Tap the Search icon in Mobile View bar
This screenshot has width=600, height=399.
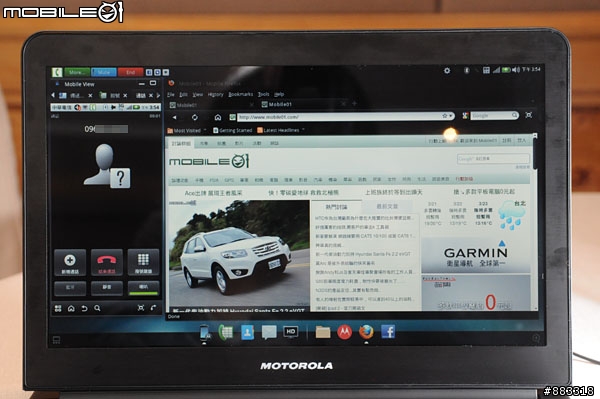(x=97, y=308)
